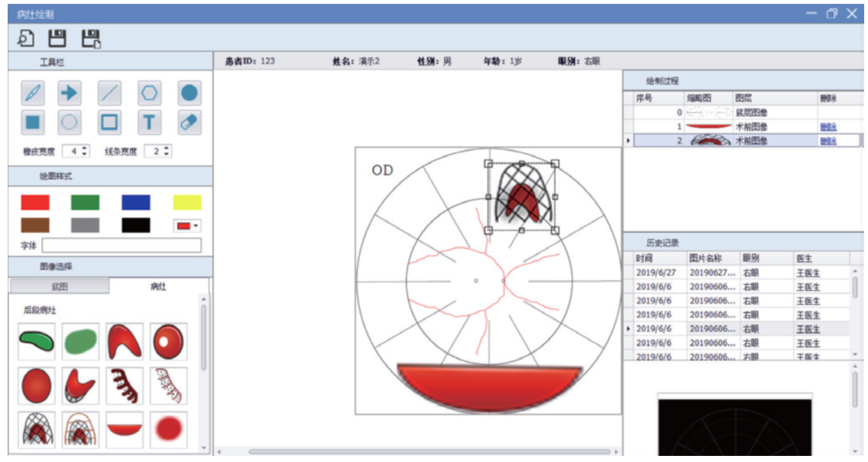The width and height of the screenshot is (868, 462).
Task: Select the filled circle tool
Action: click(189, 93)
